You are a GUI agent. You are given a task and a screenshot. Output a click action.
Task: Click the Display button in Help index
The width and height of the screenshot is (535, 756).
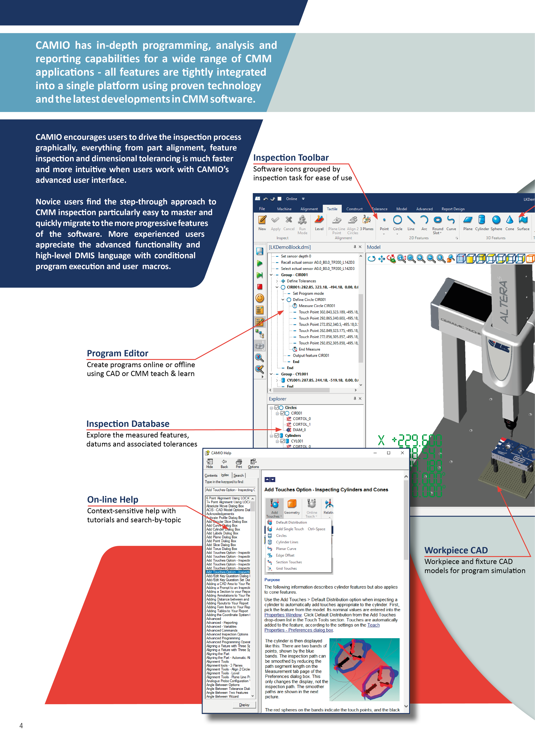coord(244,705)
